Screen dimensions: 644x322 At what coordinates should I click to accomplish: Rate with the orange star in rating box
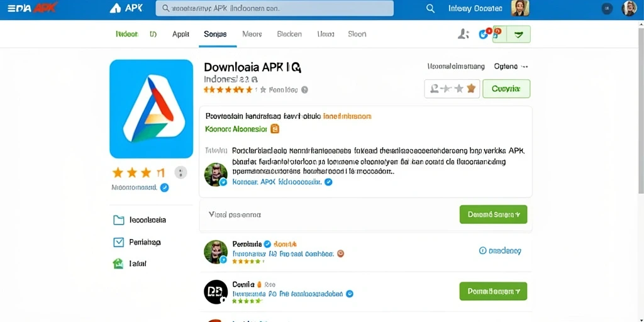point(471,88)
